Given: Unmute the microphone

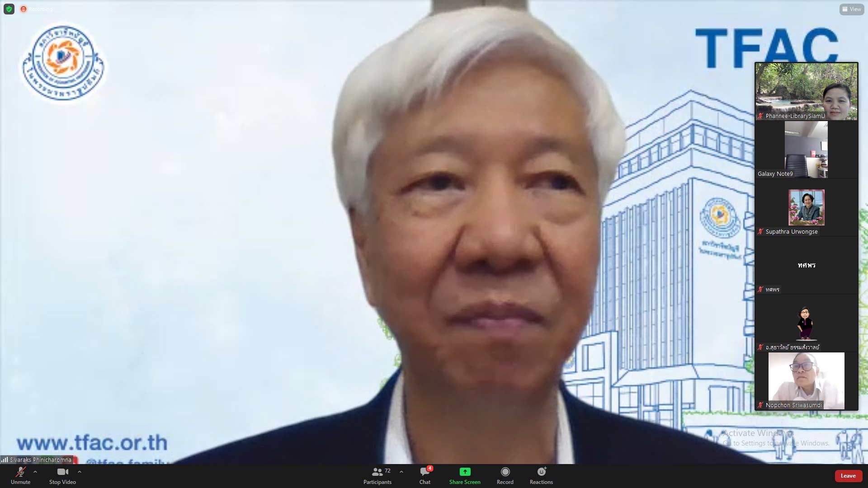Looking at the screenshot, I should (x=20, y=472).
